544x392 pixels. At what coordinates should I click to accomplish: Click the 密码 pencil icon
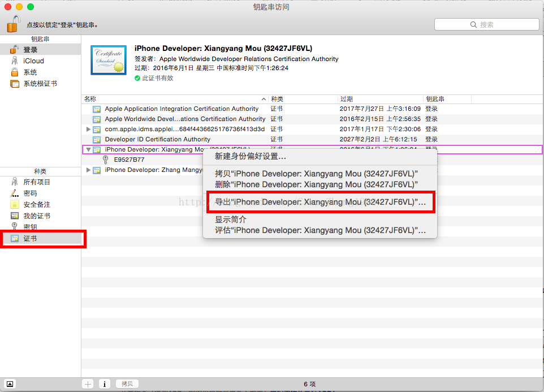pyautogui.click(x=15, y=193)
